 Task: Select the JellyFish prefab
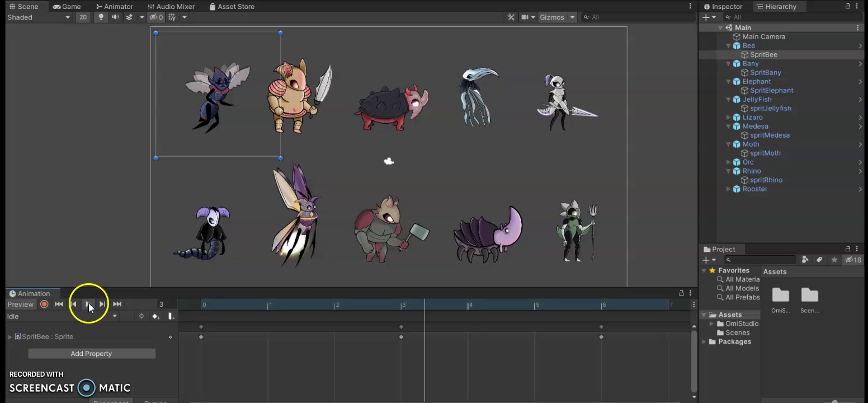757,99
